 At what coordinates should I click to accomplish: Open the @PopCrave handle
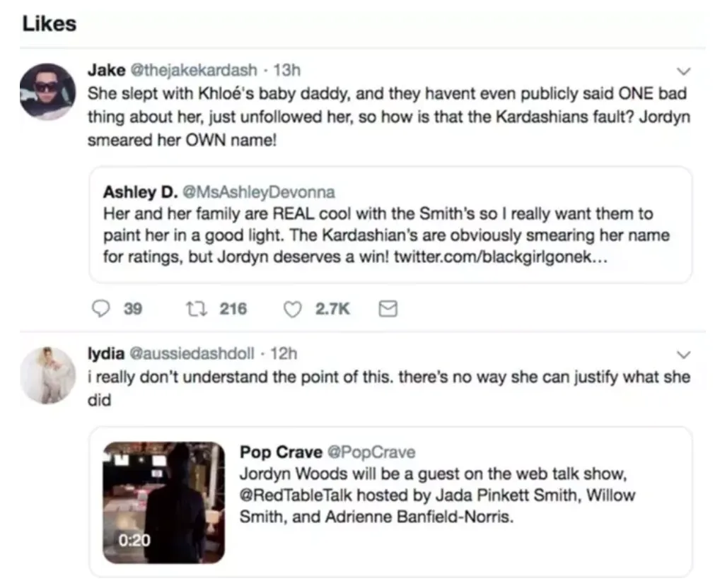[371, 452]
